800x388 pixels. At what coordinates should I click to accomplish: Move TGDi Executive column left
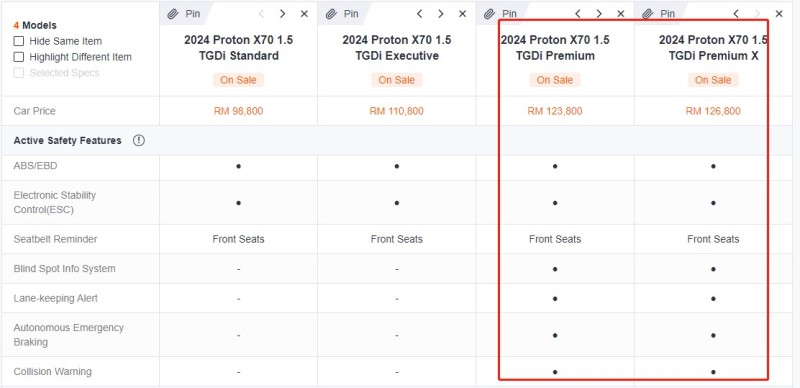[x=419, y=14]
